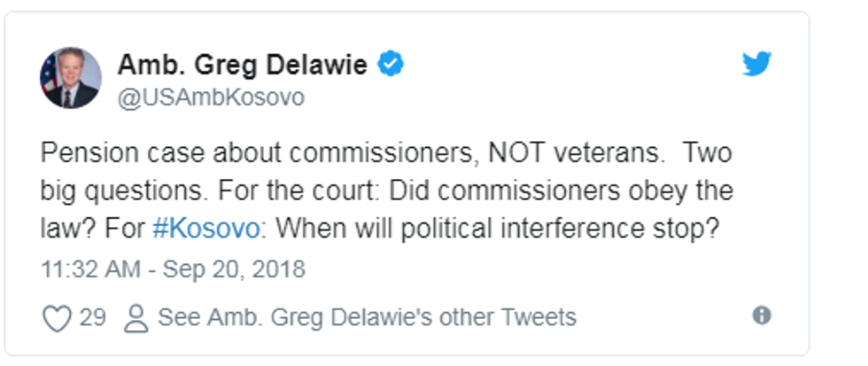Screen dimensions: 868x366
Task: Click the person silhouette icon
Action: 136,318
